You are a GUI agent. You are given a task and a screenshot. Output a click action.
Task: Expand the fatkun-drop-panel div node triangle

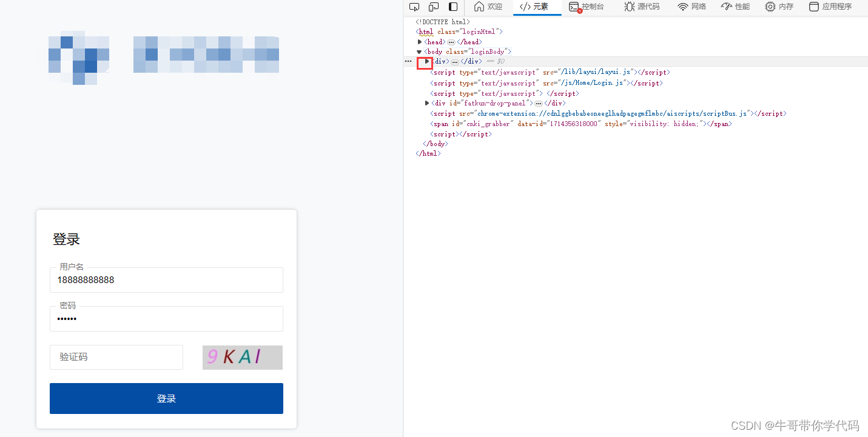(x=427, y=103)
